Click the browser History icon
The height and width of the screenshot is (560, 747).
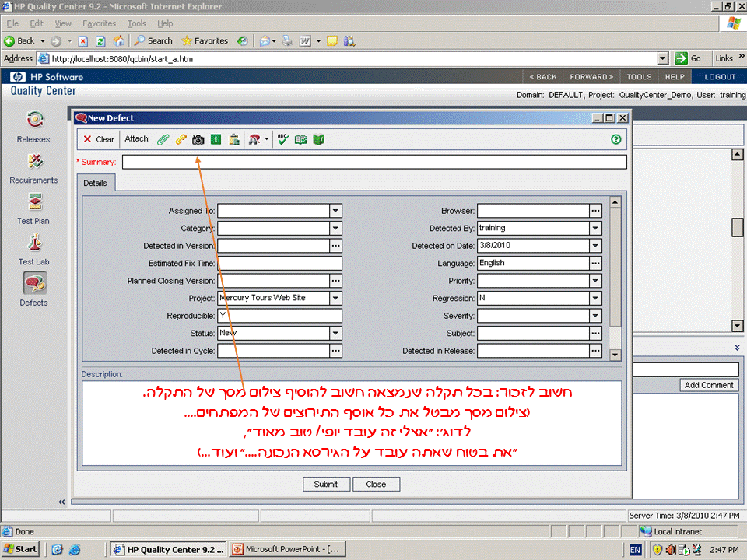(x=243, y=41)
